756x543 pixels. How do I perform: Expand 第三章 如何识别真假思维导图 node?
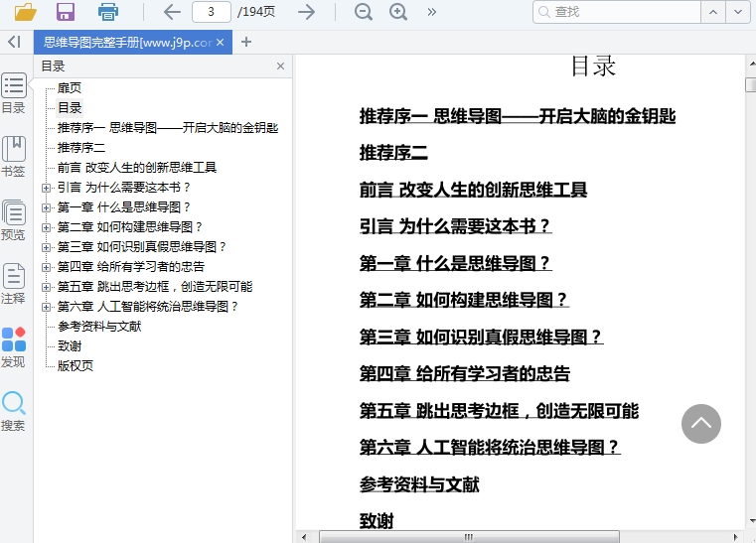tap(47, 247)
